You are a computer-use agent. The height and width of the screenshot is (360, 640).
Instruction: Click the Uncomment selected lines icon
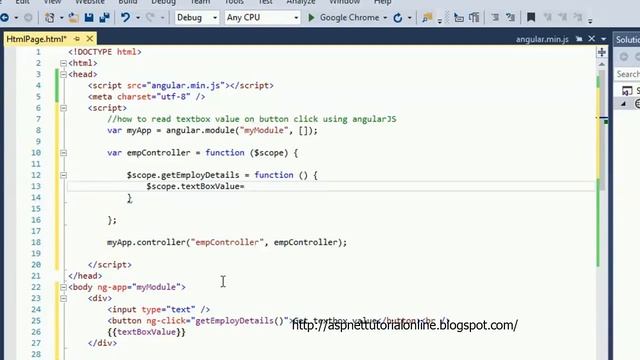point(510,18)
